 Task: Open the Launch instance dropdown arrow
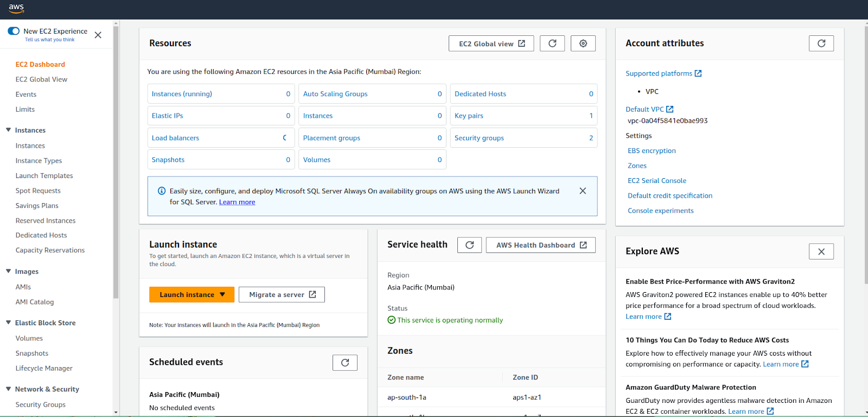click(222, 294)
